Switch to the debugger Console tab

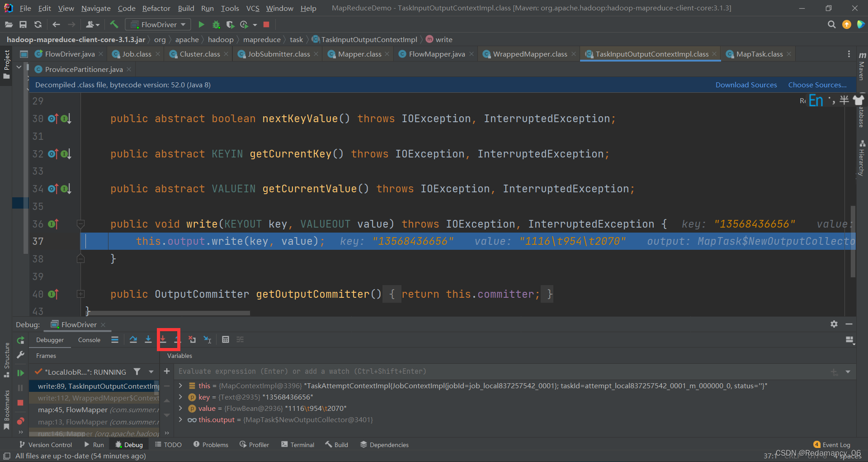[89, 340]
